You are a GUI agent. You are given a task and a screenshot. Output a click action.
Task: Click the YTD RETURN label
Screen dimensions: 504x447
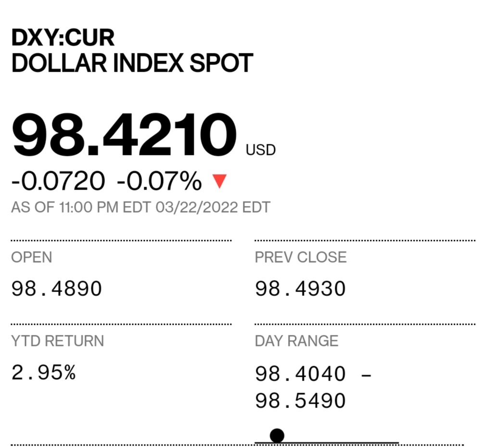(x=58, y=341)
